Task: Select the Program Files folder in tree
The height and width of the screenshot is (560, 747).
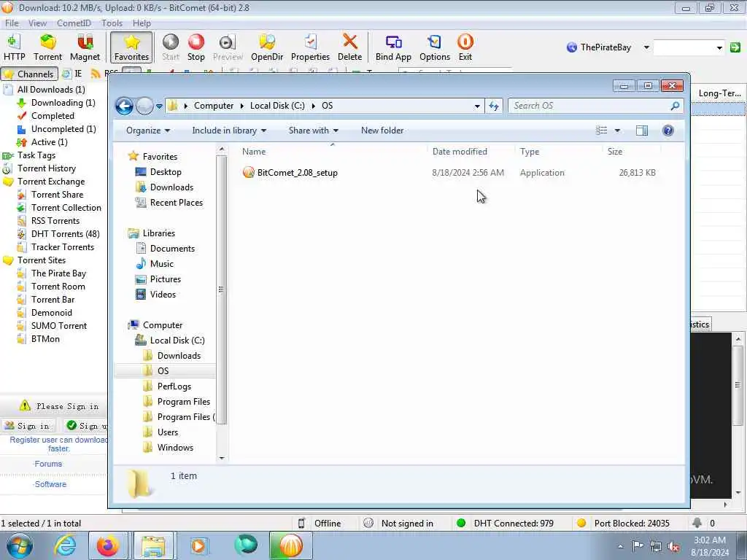Action: (183, 402)
